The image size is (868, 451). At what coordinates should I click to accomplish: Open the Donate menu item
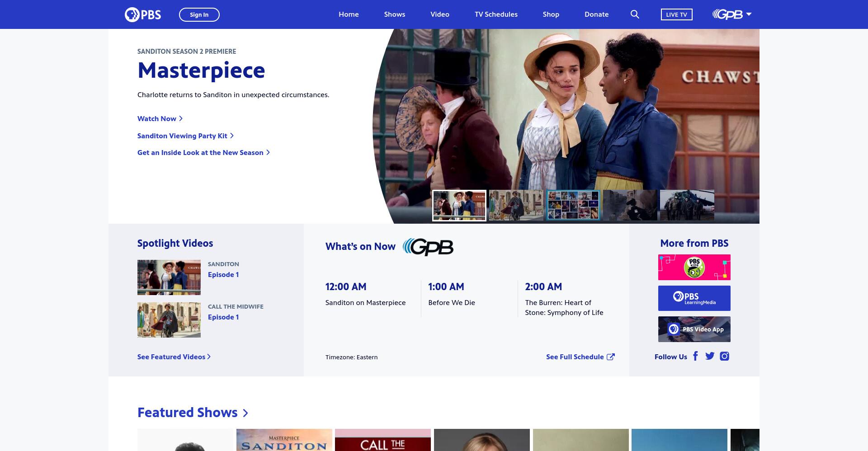click(x=596, y=14)
